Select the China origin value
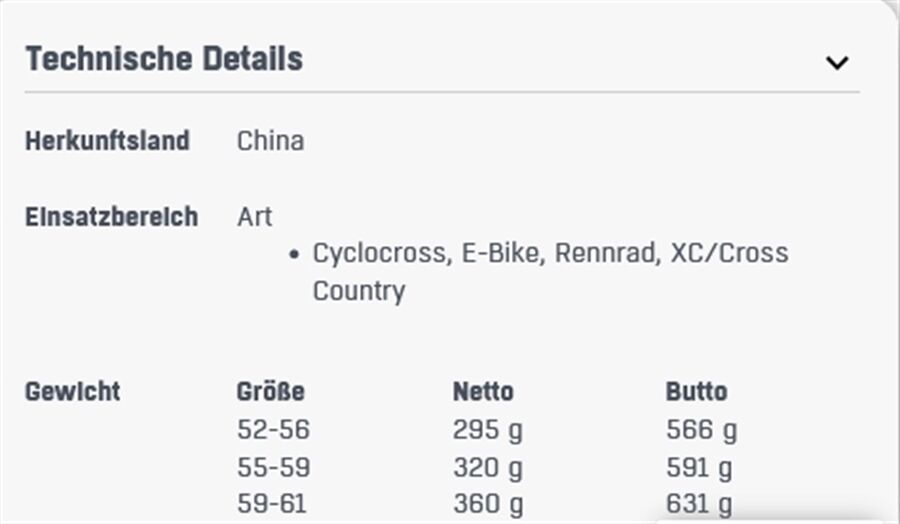The image size is (900, 524). (x=270, y=141)
